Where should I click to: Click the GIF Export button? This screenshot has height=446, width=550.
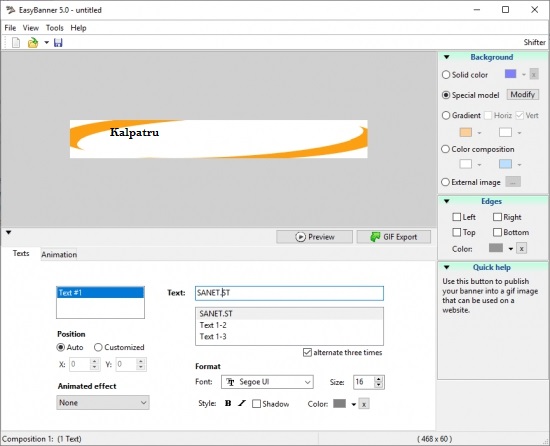394,237
